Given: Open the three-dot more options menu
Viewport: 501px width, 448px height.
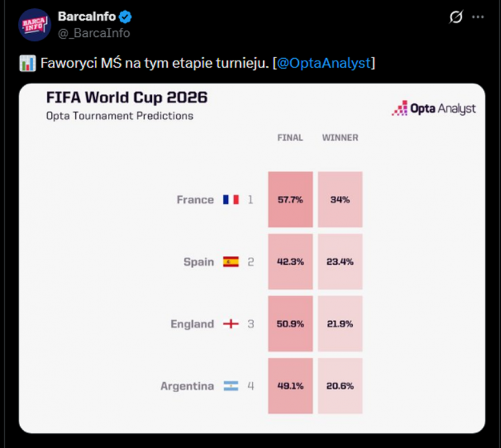Looking at the screenshot, I should point(478,17).
